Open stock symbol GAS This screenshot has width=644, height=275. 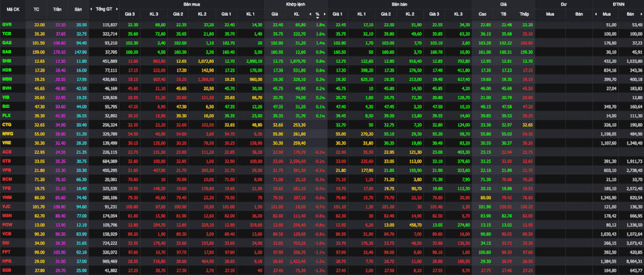point(6,43)
